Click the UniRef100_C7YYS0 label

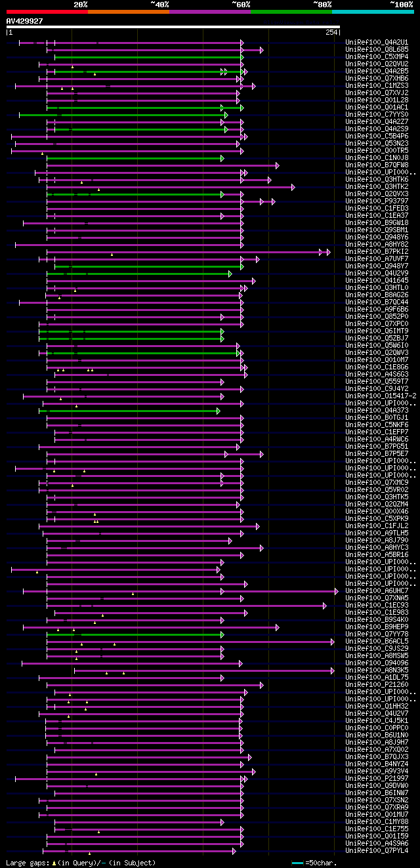(x=377, y=114)
